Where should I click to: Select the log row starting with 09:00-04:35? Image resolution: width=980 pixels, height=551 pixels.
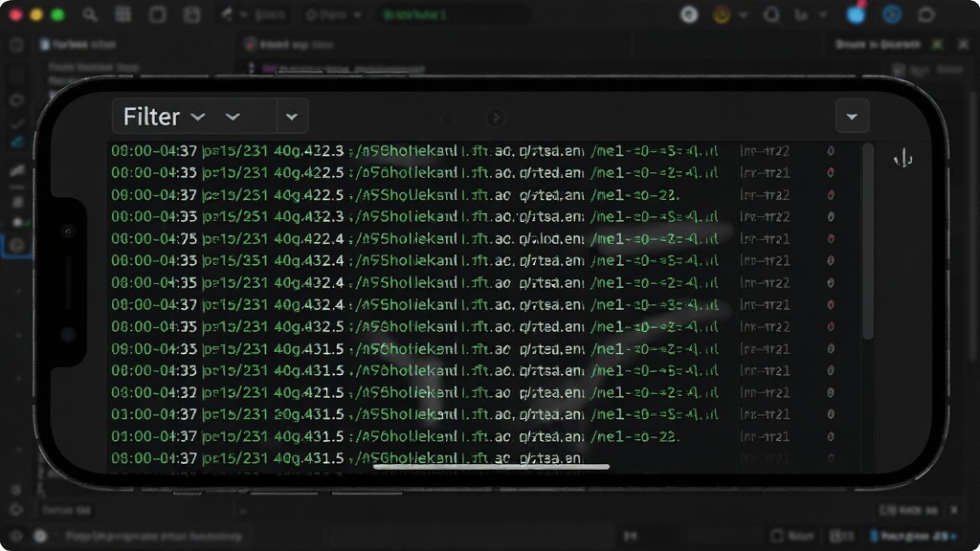(473, 348)
